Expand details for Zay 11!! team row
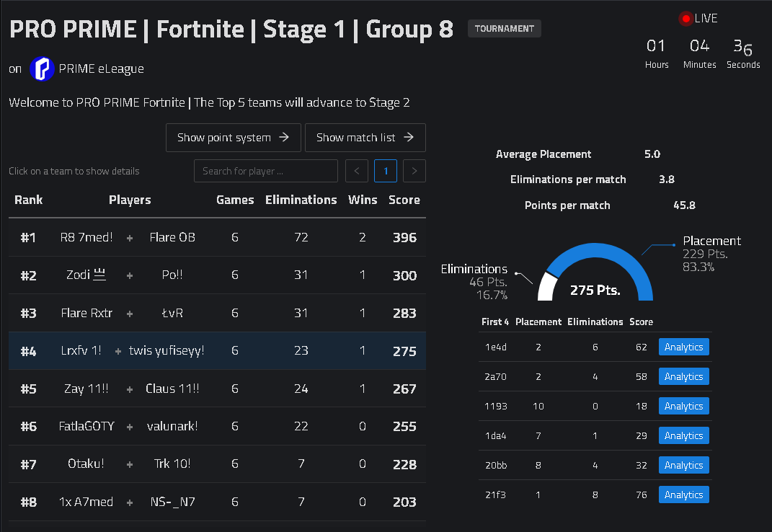772x532 pixels. point(217,389)
